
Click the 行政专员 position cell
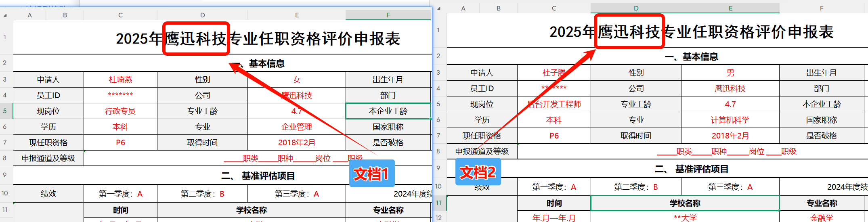coord(120,111)
